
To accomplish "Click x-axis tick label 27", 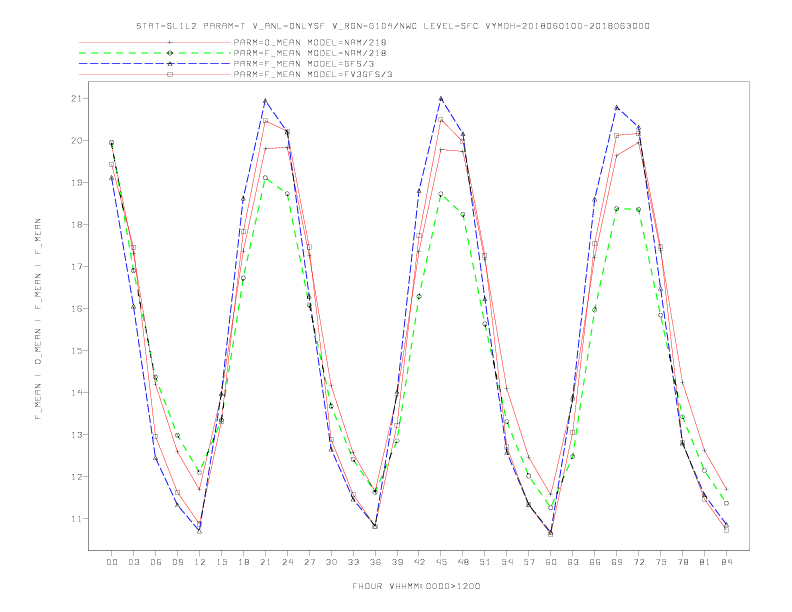I will click(309, 562).
